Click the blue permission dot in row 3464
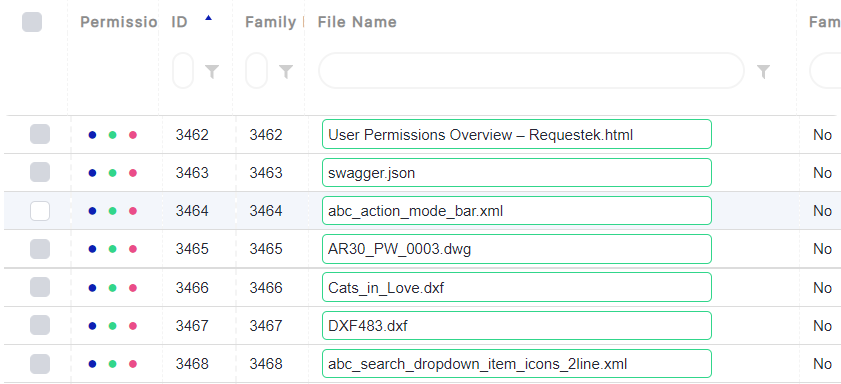Screen dimensions: 841x384 click(92, 211)
